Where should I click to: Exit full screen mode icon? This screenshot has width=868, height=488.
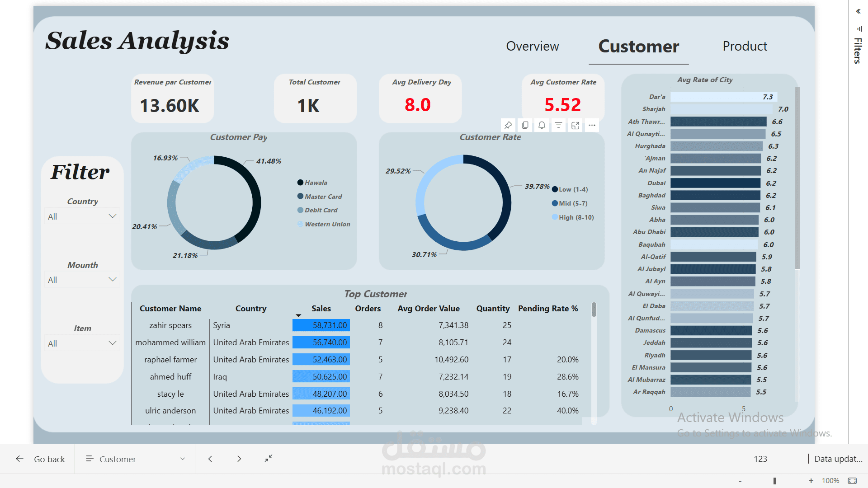pos(269,458)
